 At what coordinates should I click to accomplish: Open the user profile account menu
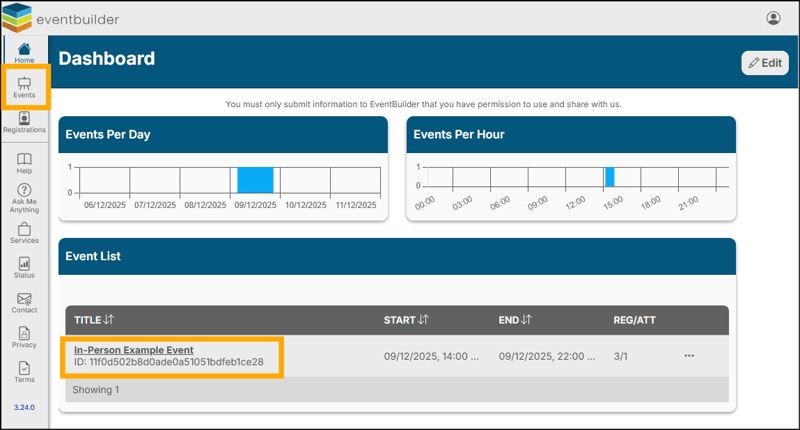[773, 18]
